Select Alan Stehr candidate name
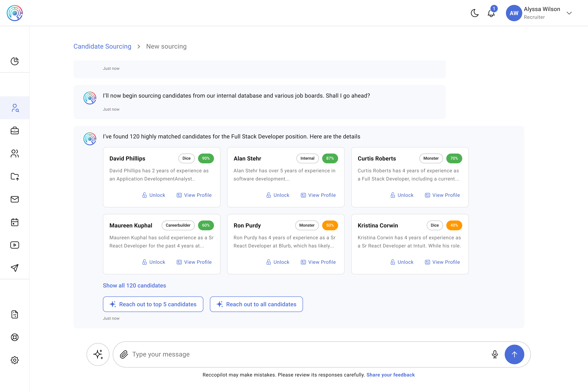Viewport: 588px width, 392px height. [x=247, y=159]
